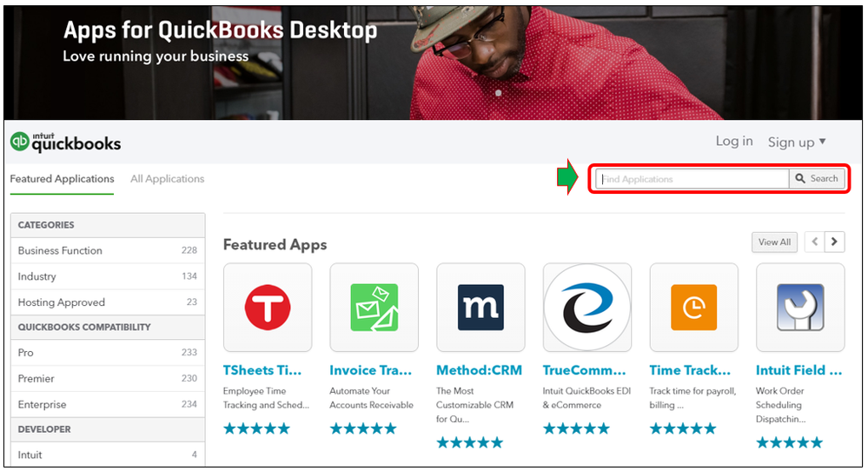868x471 pixels.
Task: Click the 'Featured Apps' heading
Action: point(275,245)
